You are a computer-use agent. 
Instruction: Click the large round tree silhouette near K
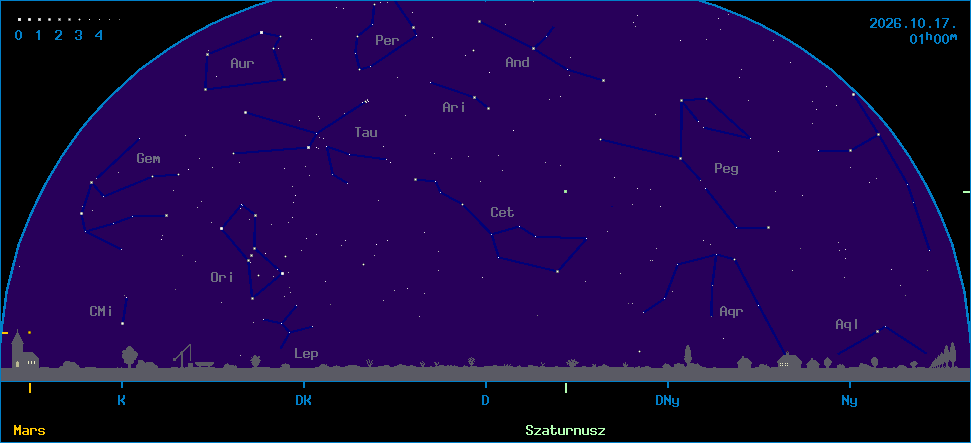129,357
